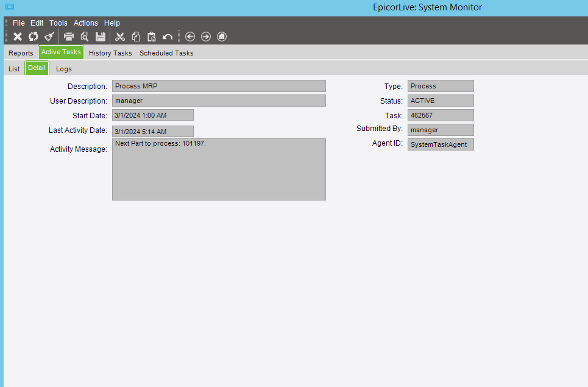Select the Clear tool icon
Viewport: 588px width, 387px height.
coord(49,36)
